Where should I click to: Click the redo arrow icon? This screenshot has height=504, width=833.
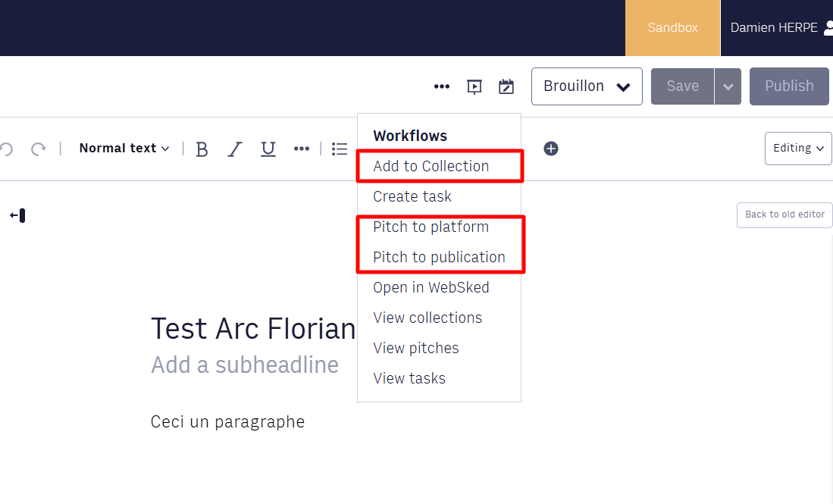(39, 149)
